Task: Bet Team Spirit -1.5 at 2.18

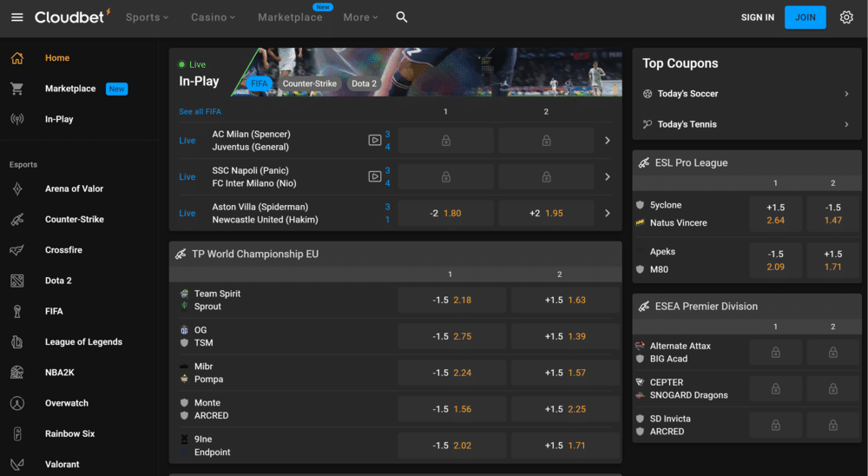Action: pos(451,300)
